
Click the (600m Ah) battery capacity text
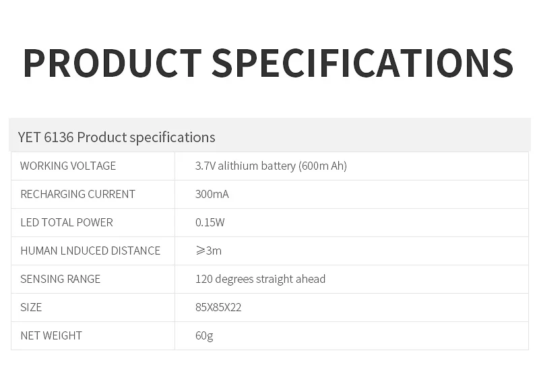coord(323,166)
